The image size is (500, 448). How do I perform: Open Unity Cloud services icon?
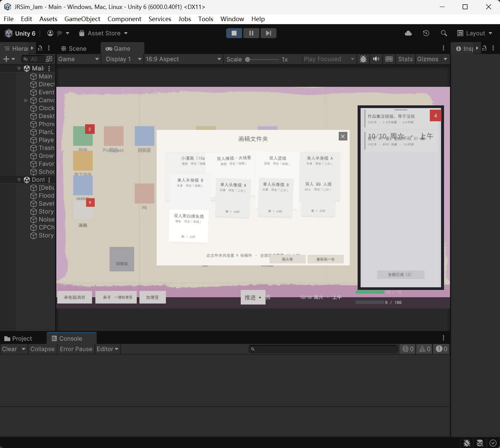point(408,33)
